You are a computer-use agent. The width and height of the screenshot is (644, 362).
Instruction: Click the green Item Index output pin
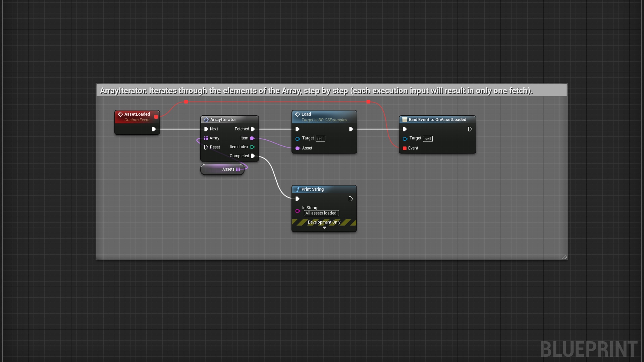click(x=253, y=147)
